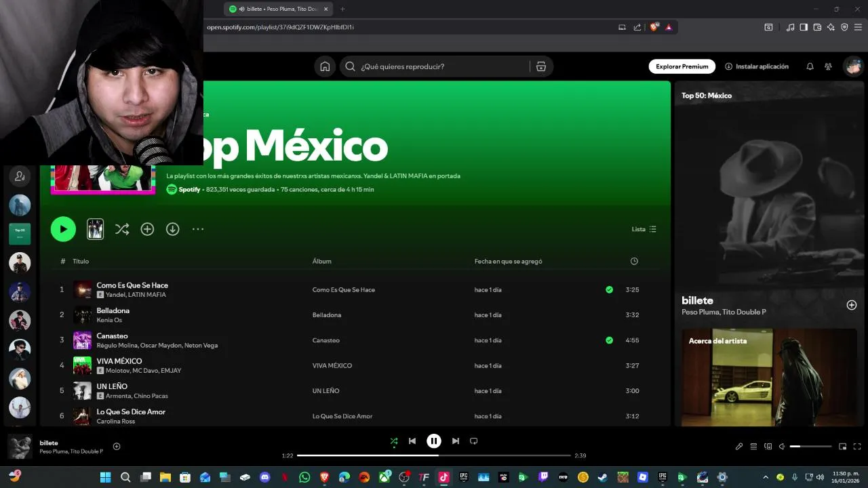Open billete title in now playing panel
The height and width of the screenshot is (488, 868).
pos(697,300)
